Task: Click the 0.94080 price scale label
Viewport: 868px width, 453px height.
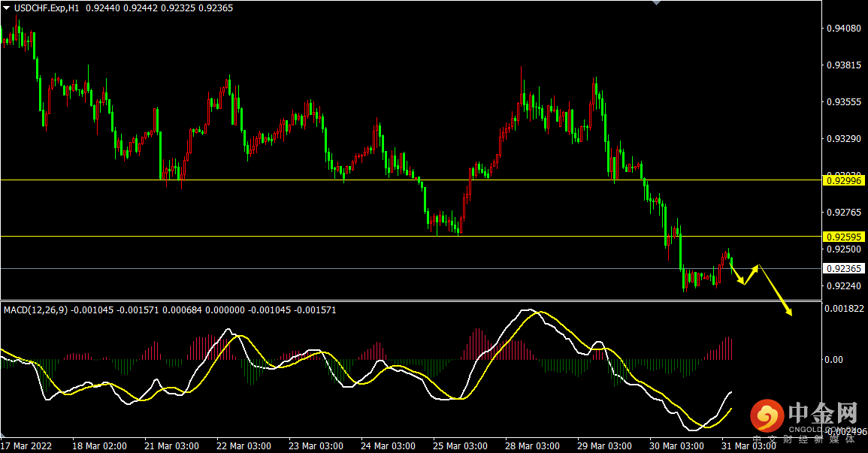Action: (x=844, y=29)
